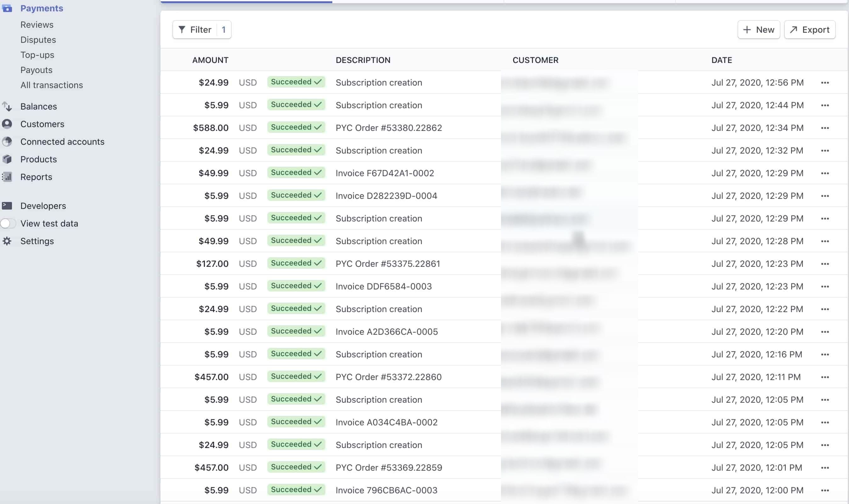Open more options for 12:44 PM payment
849x504 pixels.
pos(825,105)
